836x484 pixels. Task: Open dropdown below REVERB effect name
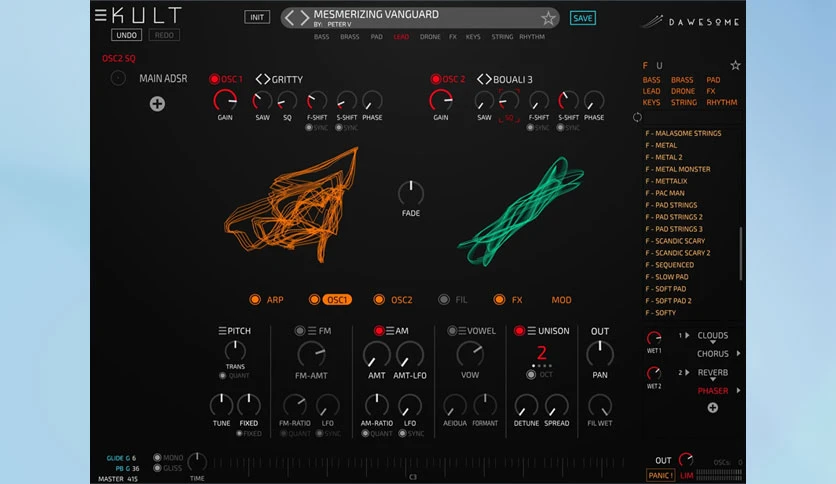712,380
